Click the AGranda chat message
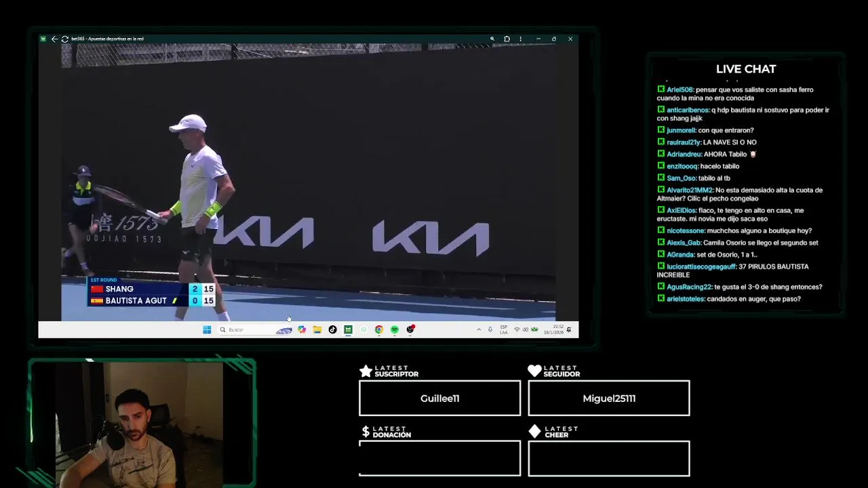Screen dimensions: 868x488 [x=707, y=255]
